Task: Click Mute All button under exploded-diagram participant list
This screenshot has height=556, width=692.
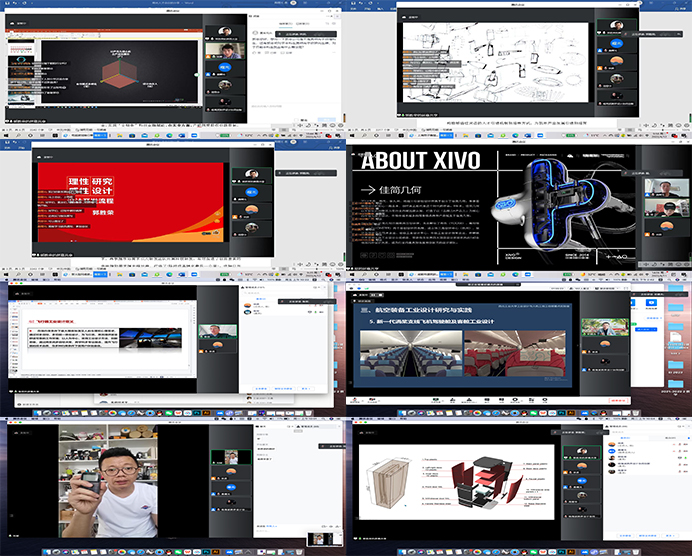Action: (x=627, y=537)
